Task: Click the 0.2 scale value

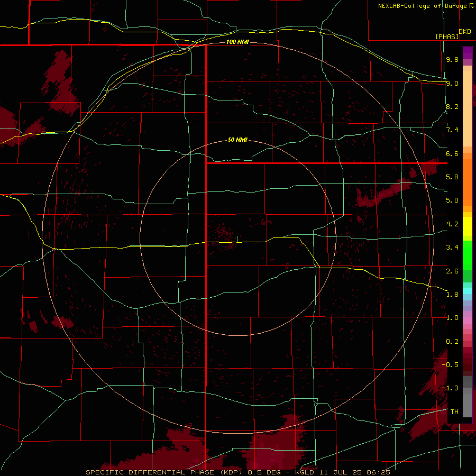Action: pos(452,342)
